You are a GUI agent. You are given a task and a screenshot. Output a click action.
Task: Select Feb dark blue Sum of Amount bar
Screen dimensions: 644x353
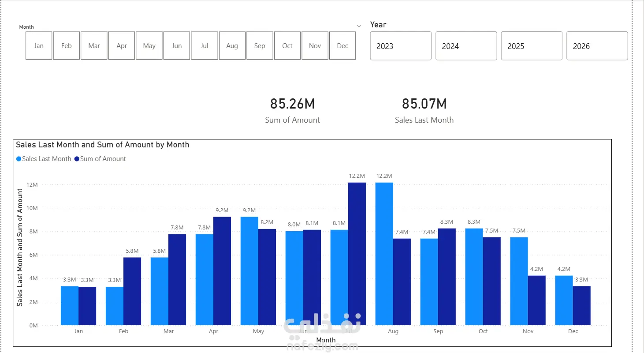[x=132, y=292]
